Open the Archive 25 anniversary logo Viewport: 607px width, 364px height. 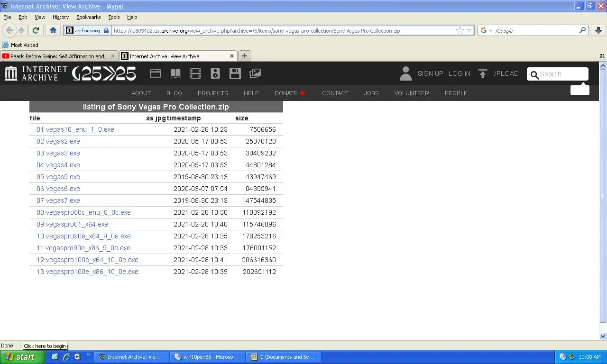[104, 73]
